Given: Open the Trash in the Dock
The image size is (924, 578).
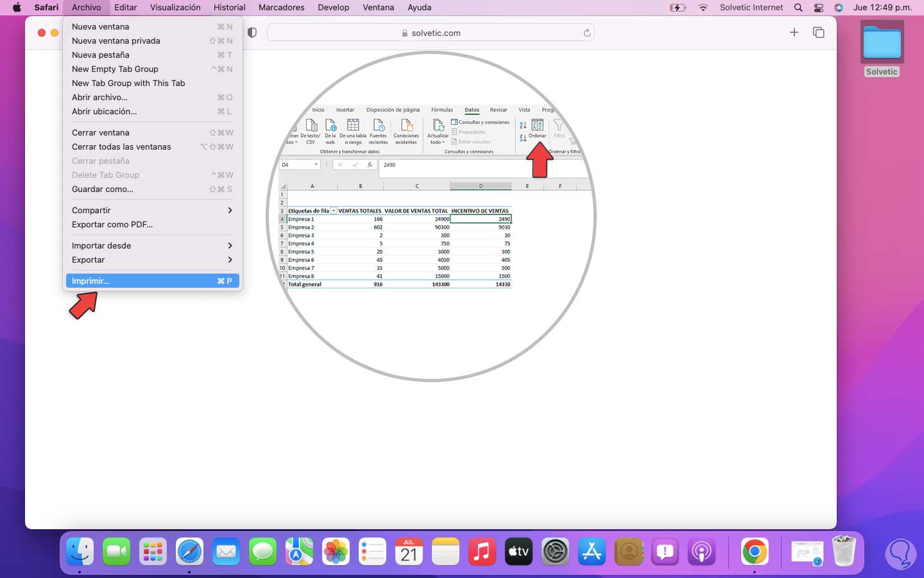Looking at the screenshot, I should coord(844,552).
